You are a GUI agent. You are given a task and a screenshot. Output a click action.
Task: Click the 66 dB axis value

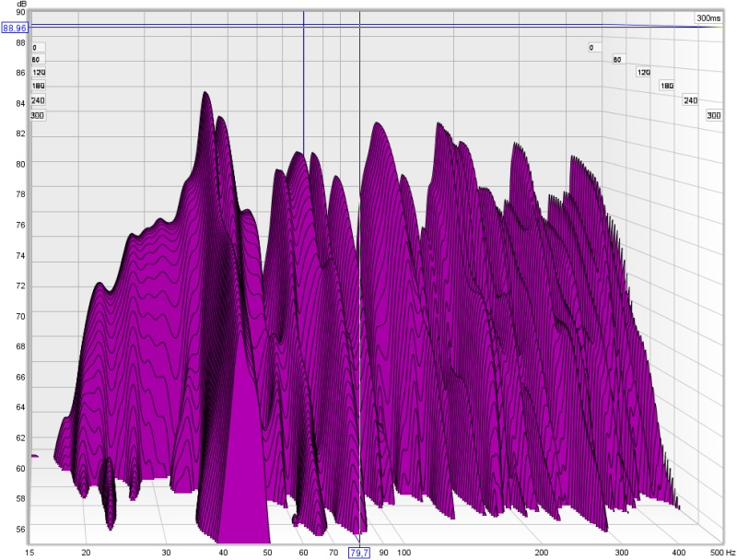pos(20,378)
